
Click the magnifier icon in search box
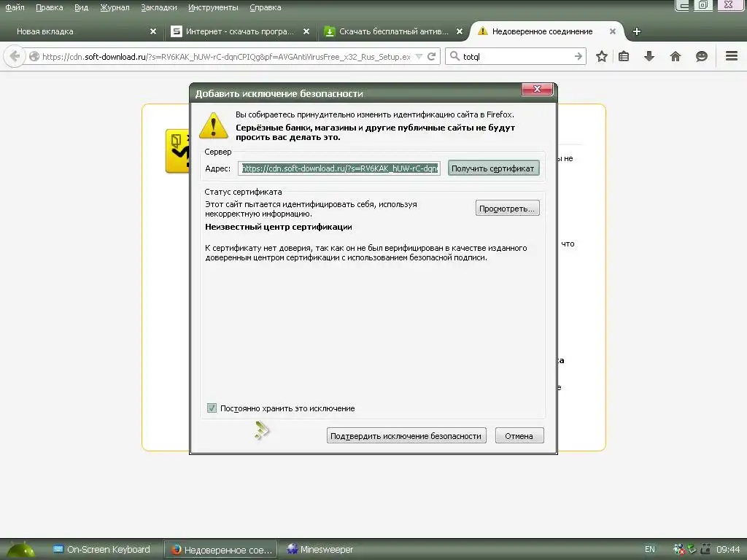point(455,56)
